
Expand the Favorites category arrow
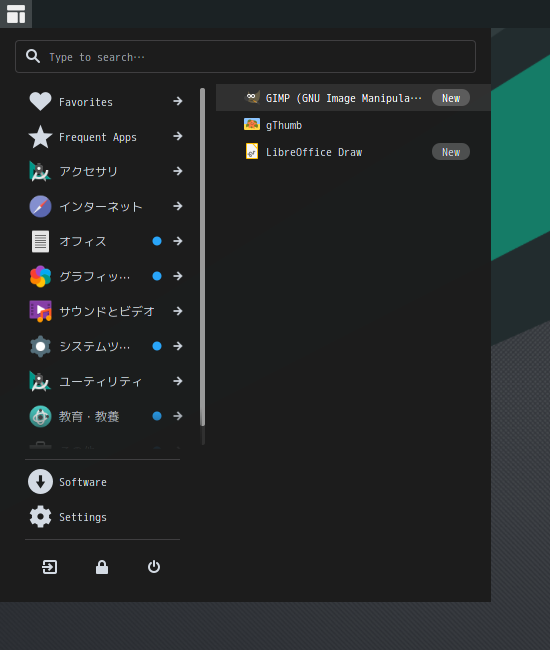click(x=178, y=101)
